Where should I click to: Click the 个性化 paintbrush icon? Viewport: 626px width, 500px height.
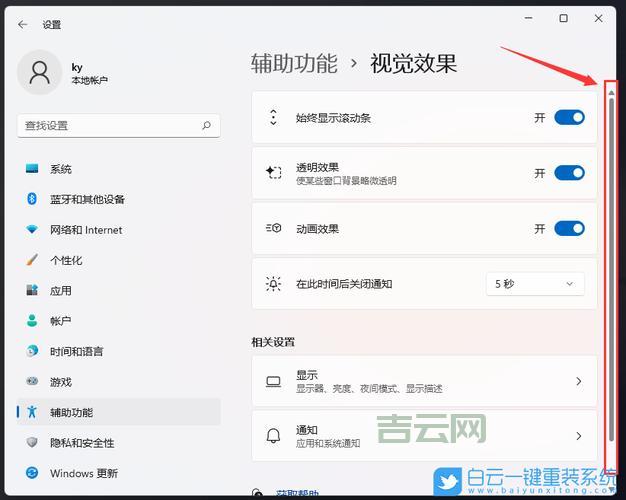coord(32,260)
